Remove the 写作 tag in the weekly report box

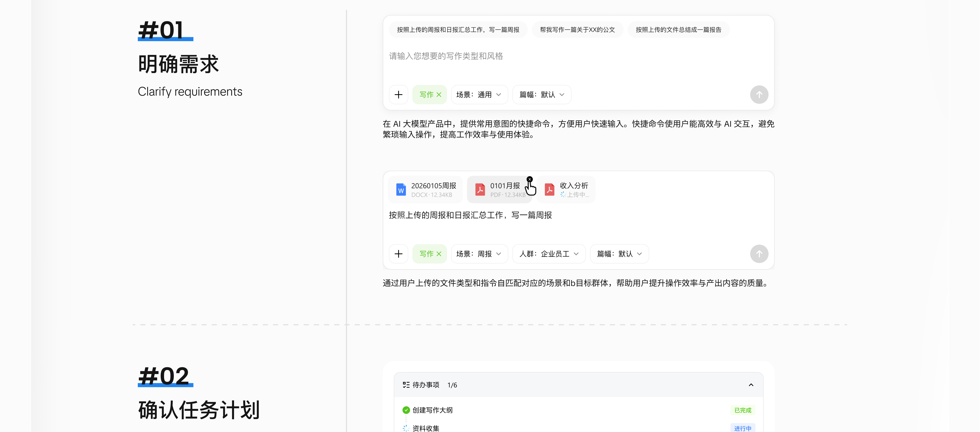(439, 254)
